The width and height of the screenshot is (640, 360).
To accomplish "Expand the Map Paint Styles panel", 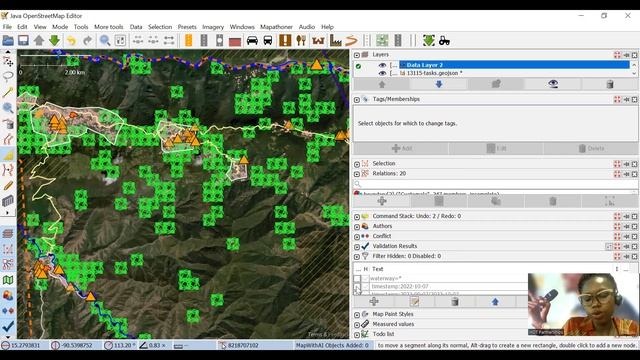I will pos(357,315).
